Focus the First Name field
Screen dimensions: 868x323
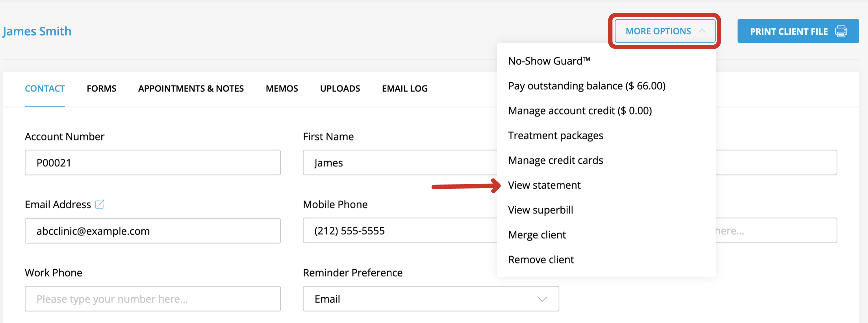point(400,163)
